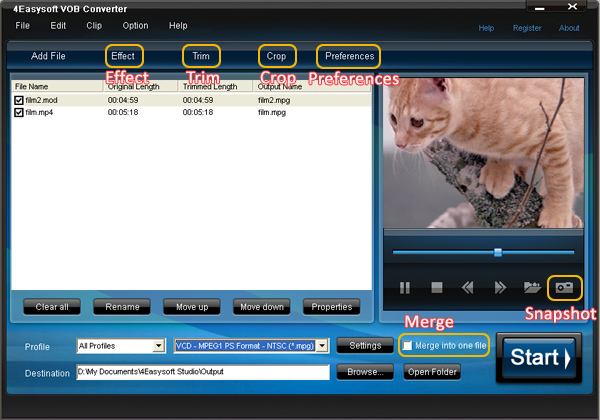Click trimmed length 00:04:59 of film2.mod
Screen dimensions: 600x420
coord(198,100)
